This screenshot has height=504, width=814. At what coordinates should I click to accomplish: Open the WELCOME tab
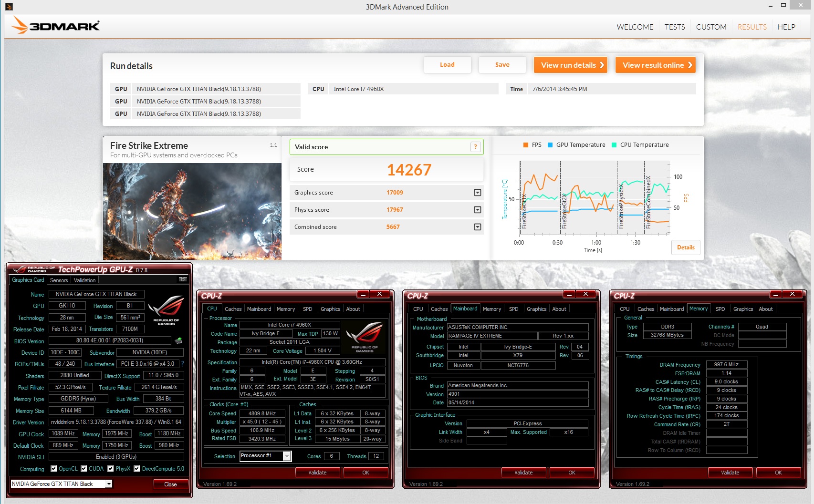click(635, 27)
